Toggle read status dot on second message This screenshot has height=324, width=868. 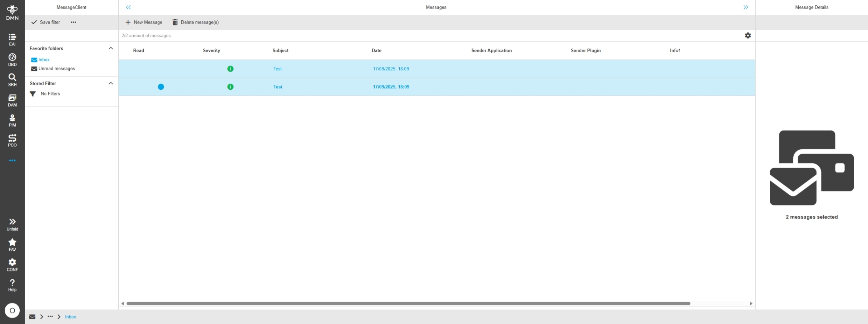click(x=161, y=87)
